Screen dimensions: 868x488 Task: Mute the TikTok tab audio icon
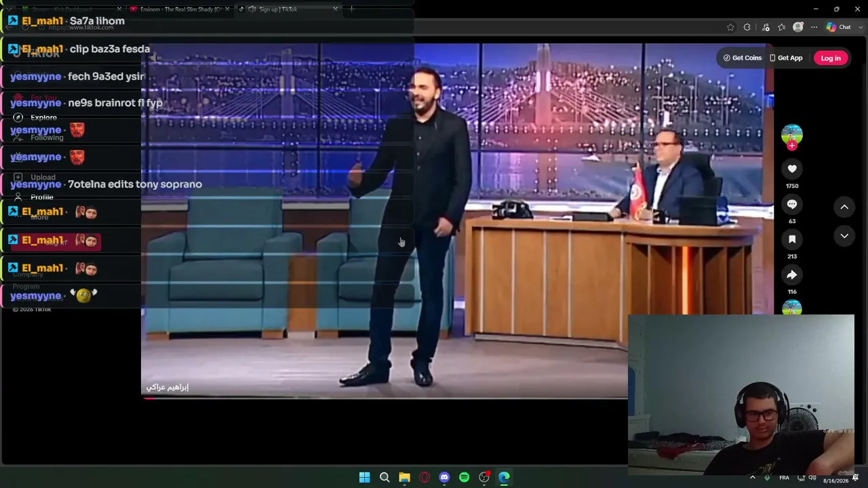coord(252,9)
